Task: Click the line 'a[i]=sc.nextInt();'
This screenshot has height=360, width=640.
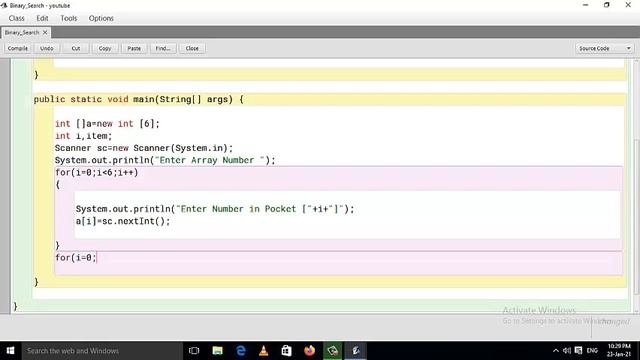Action: 123,221
